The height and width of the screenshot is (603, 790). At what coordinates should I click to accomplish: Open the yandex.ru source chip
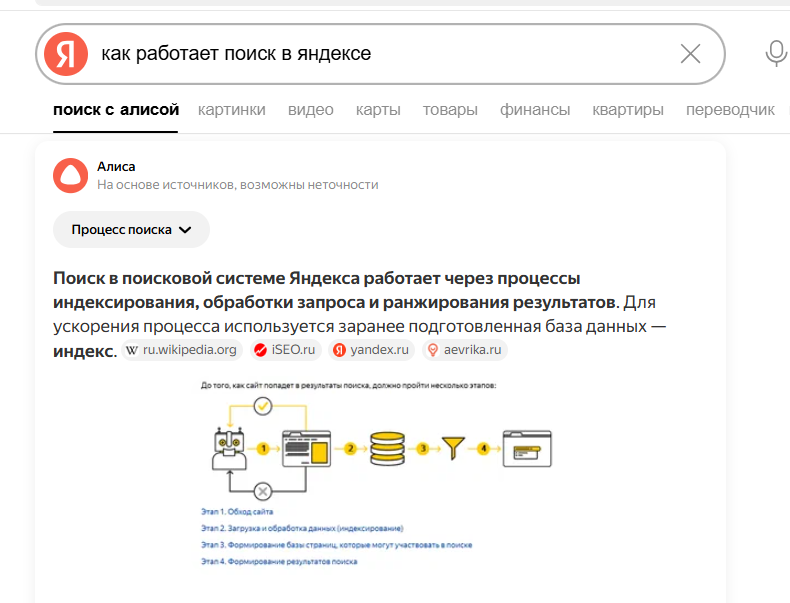tap(371, 350)
